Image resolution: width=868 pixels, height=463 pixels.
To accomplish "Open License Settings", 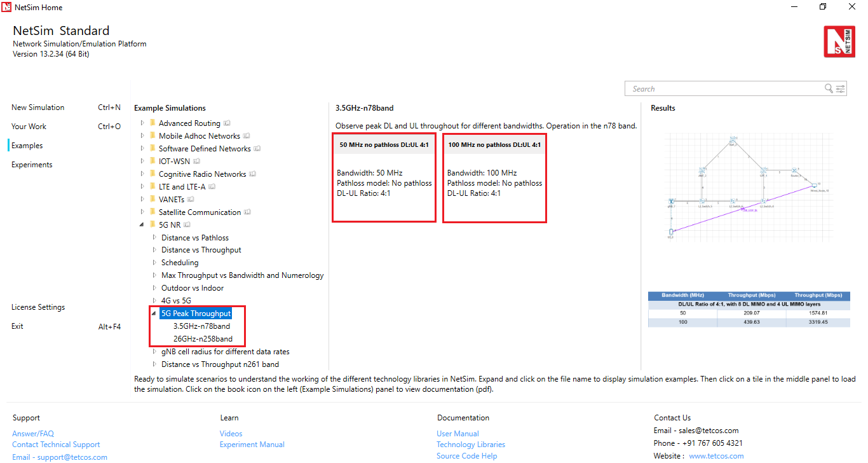I will point(38,307).
